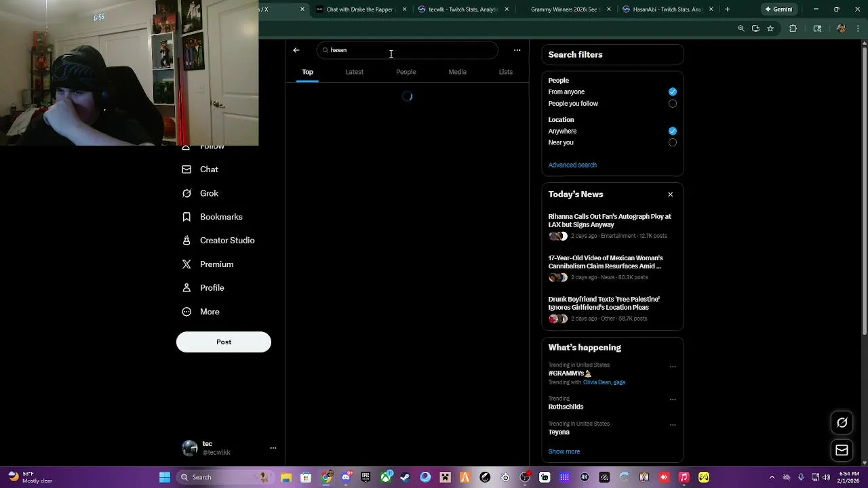868x488 pixels.
Task: Close the Today's News panel
Action: click(x=670, y=195)
